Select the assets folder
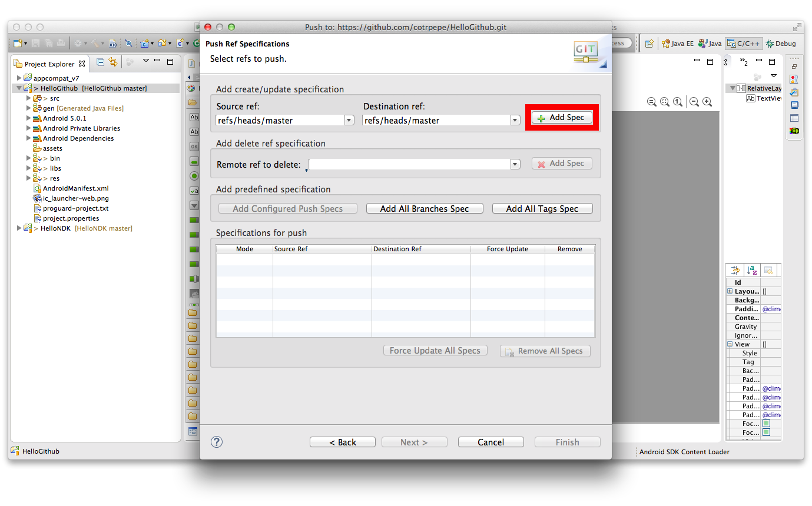The height and width of the screenshot is (506, 812). [x=47, y=148]
